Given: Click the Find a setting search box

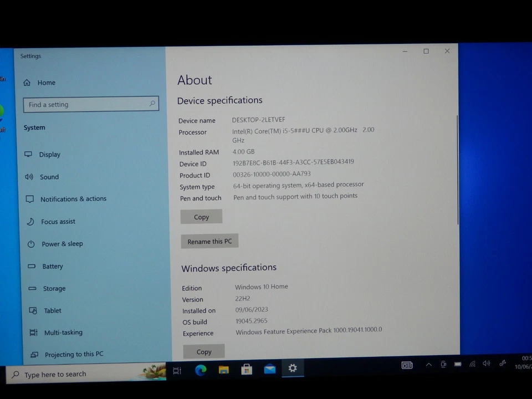Looking at the screenshot, I should coord(91,104).
